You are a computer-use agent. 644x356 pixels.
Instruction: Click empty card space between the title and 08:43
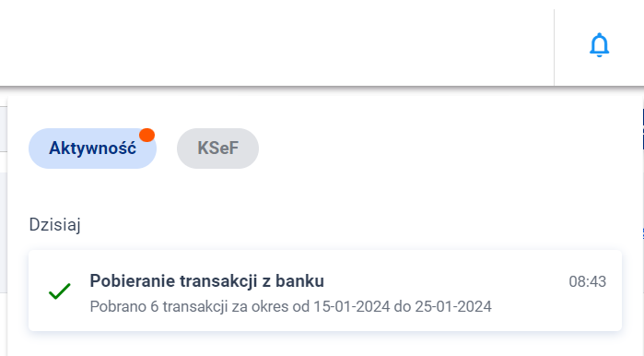pyautogui.click(x=446, y=281)
